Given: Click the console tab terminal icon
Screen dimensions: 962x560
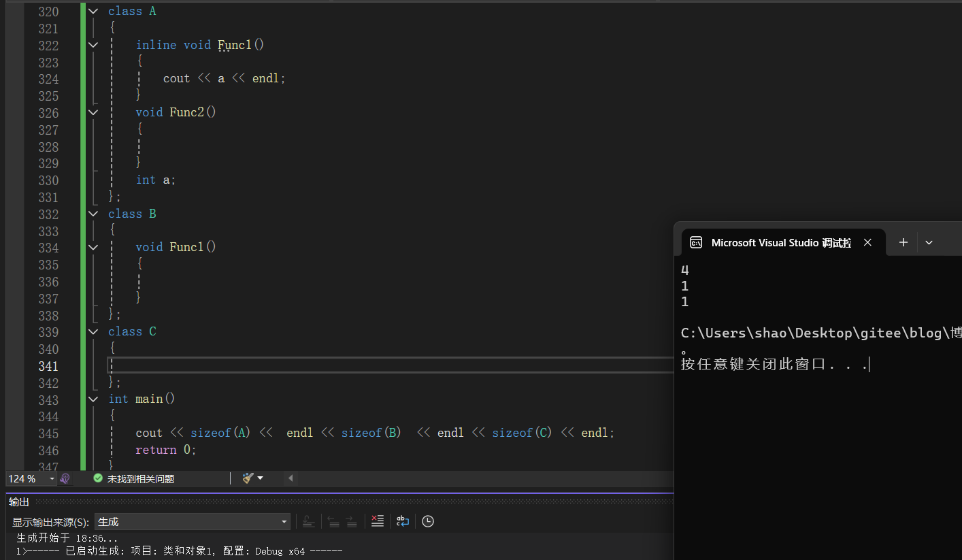Looking at the screenshot, I should pos(696,242).
